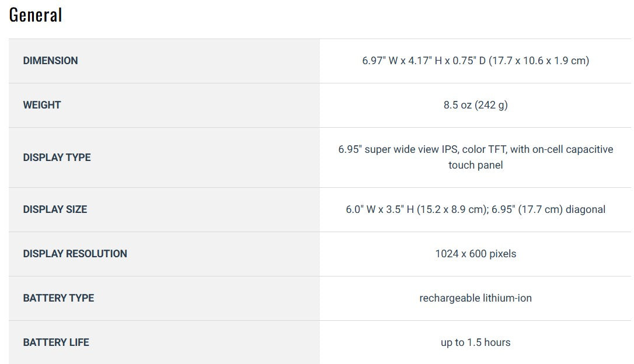Image resolution: width=634 pixels, height=364 pixels.
Task: Select the BATTERY LIFE label
Action: 56,342
